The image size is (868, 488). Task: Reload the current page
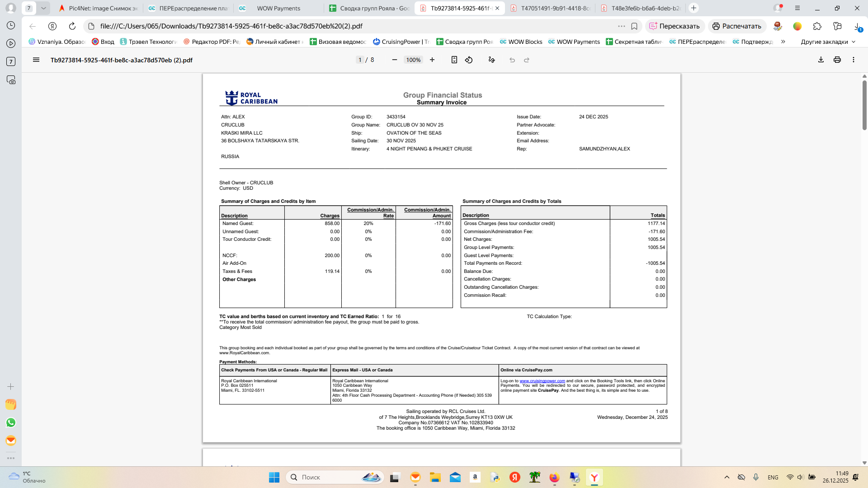[x=72, y=26]
